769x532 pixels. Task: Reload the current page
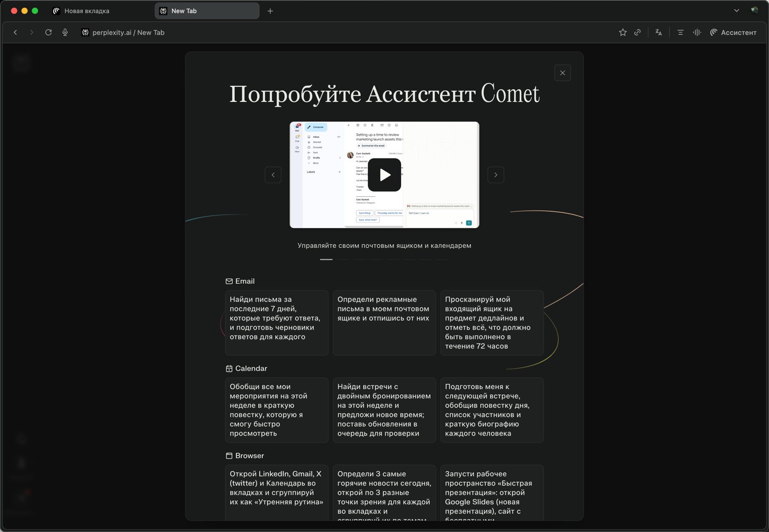[48, 32]
